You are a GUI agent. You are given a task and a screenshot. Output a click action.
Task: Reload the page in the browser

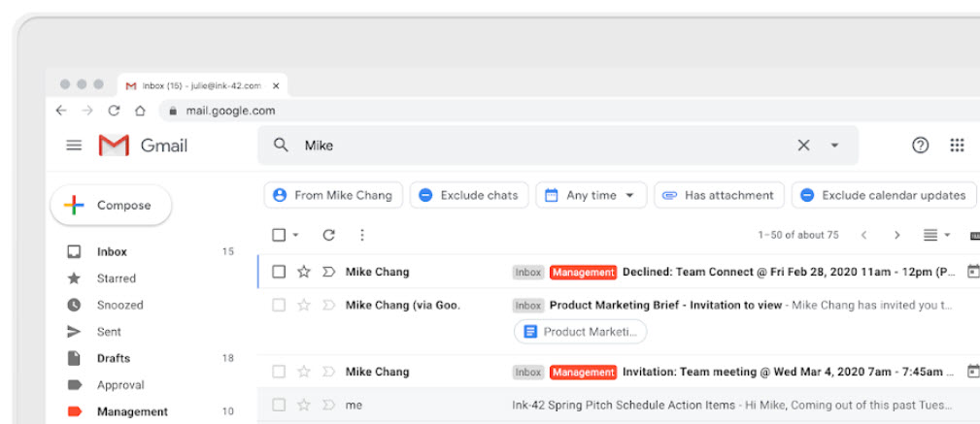(x=114, y=111)
